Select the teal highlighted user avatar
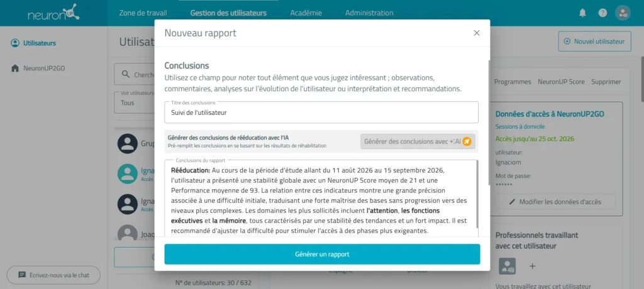 pos(128,173)
